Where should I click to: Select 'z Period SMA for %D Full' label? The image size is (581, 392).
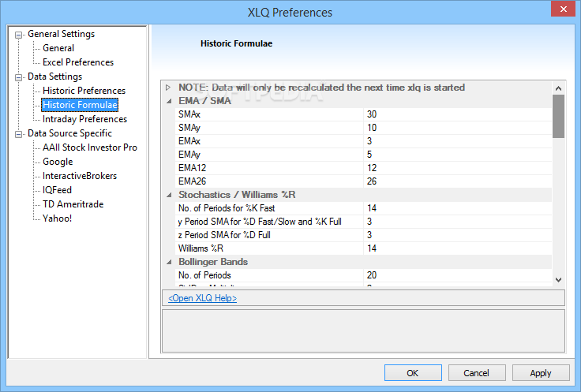(x=224, y=235)
